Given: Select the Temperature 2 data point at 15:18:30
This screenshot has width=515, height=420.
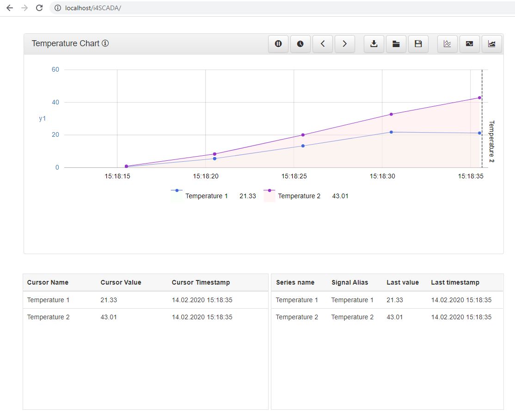Looking at the screenshot, I should (391, 113).
